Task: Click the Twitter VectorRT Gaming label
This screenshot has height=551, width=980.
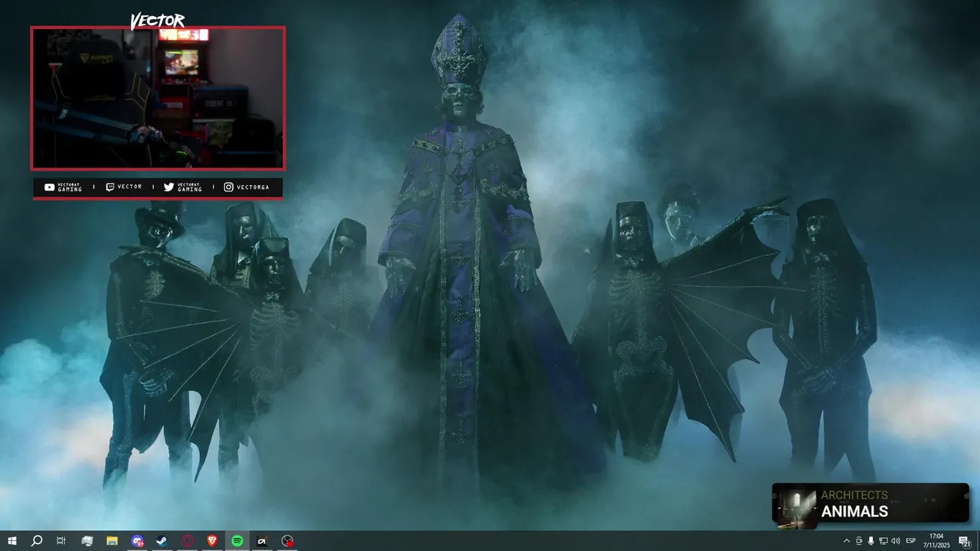Action: point(183,187)
